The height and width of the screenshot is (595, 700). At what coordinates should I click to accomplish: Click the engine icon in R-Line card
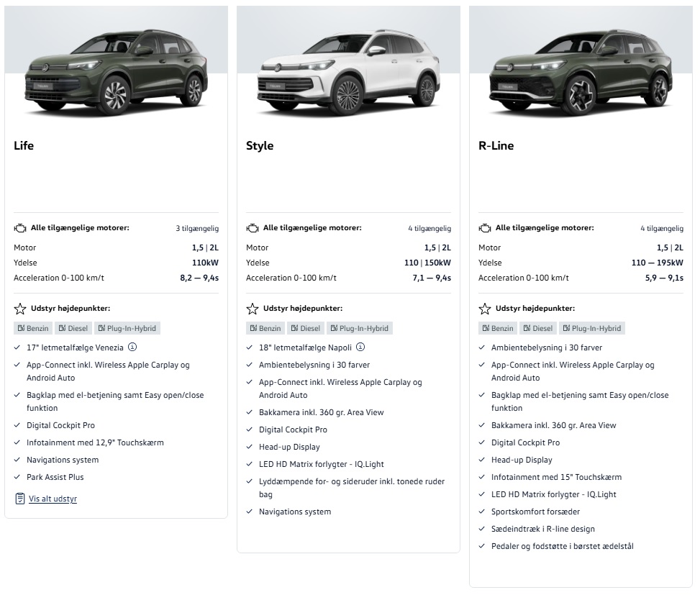(485, 228)
